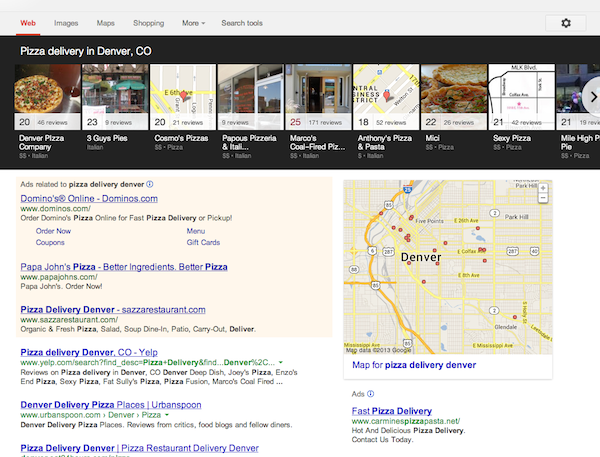Click Mile High Pie carousel title
This screenshot has height=457, width=600.
(x=580, y=142)
